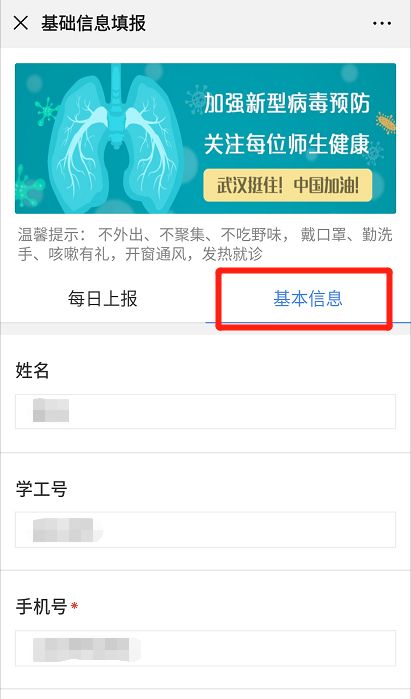Click the 关注每位师生健康 banner text
411x699 pixels.
click(x=287, y=144)
